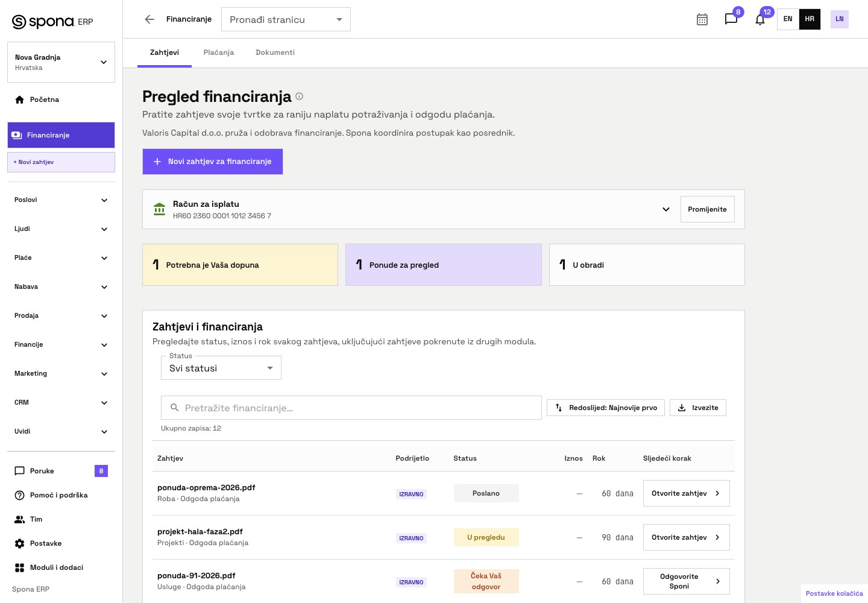Click the search magnifier icon
868x603 pixels.
175,408
